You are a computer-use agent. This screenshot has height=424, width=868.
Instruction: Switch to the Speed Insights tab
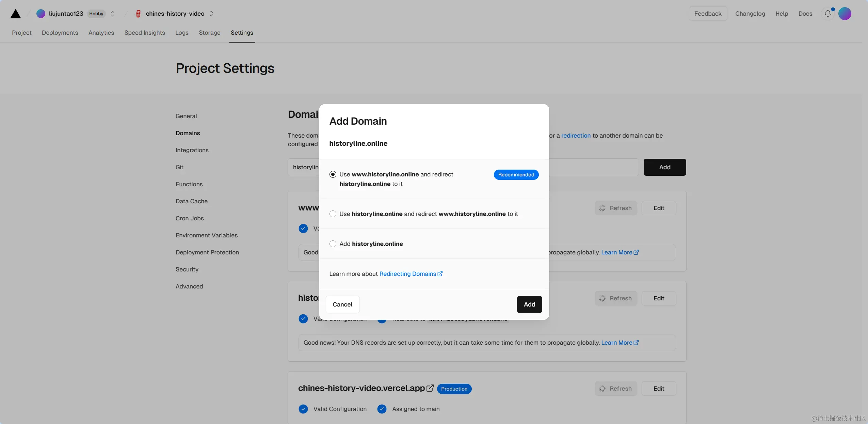click(x=145, y=33)
